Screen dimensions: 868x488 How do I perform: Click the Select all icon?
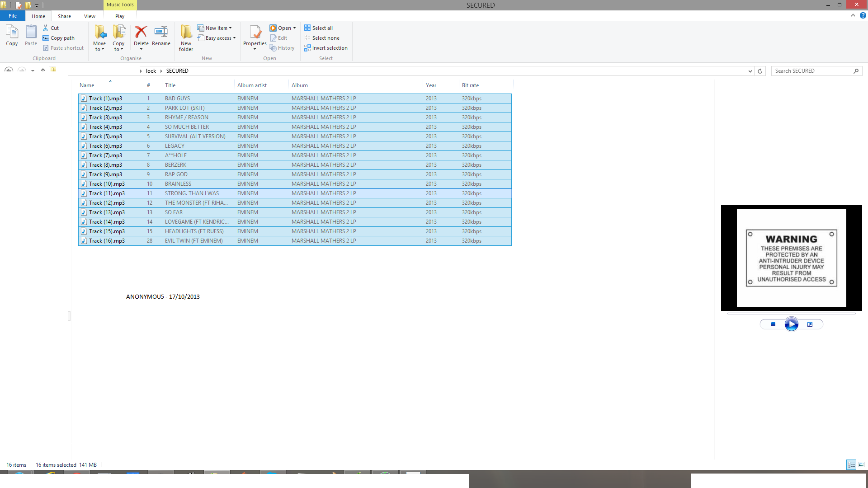[307, 28]
